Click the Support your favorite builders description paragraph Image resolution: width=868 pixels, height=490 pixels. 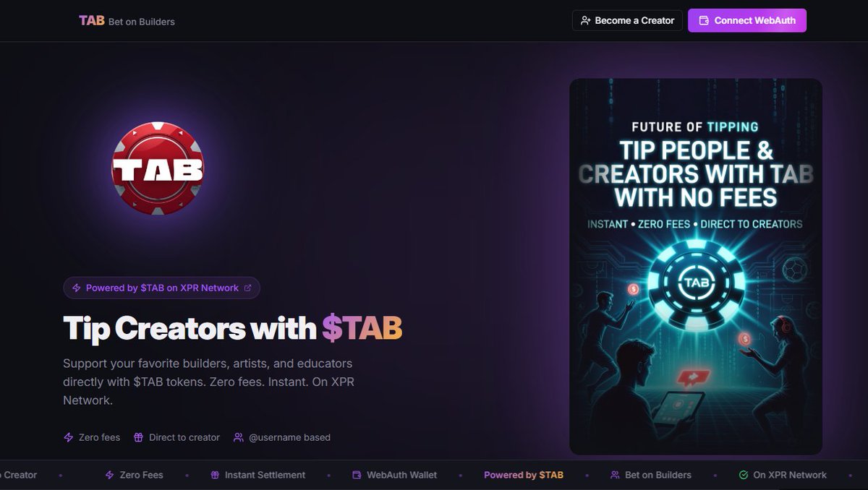pyautogui.click(x=208, y=382)
